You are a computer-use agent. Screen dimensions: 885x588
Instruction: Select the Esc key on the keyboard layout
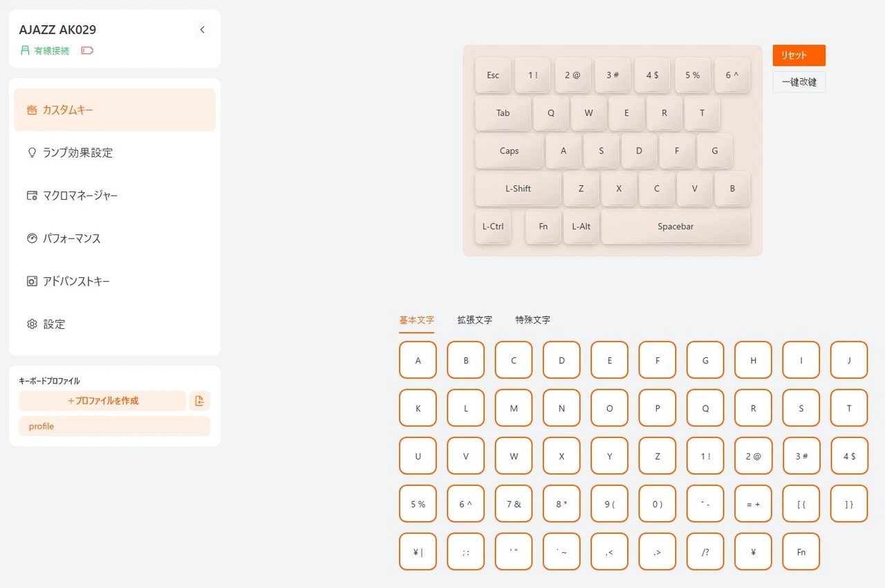click(492, 75)
